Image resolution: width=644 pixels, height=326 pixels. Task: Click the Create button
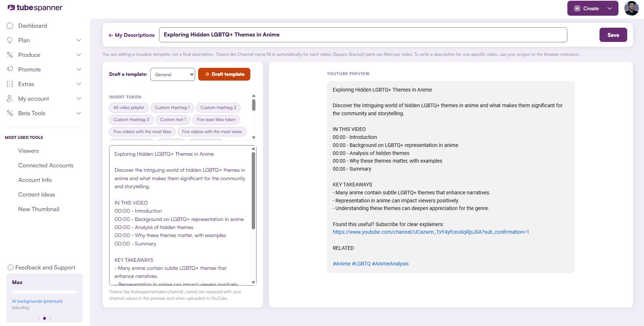(x=593, y=8)
